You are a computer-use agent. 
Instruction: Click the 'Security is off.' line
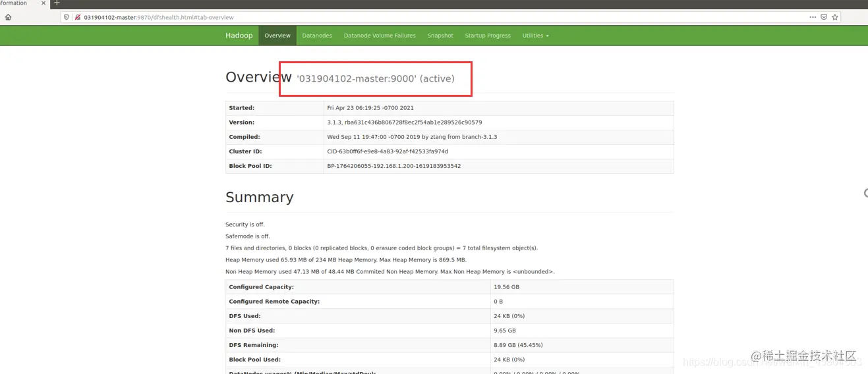[x=245, y=225]
